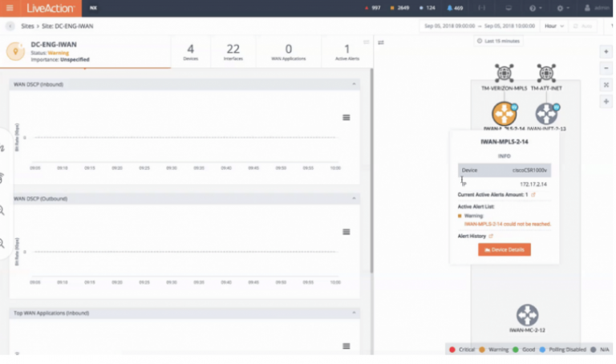Open the Hour interval dropdown

pyautogui.click(x=554, y=26)
